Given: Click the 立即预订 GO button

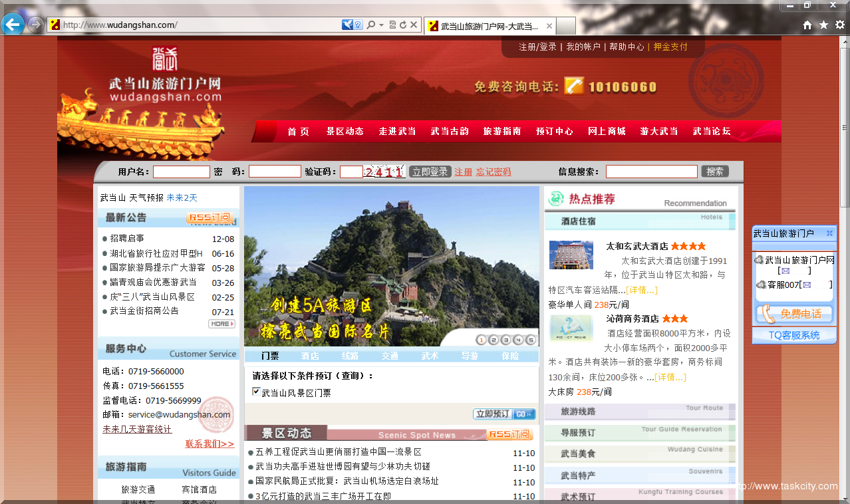Looking at the screenshot, I should [x=504, y=414].
